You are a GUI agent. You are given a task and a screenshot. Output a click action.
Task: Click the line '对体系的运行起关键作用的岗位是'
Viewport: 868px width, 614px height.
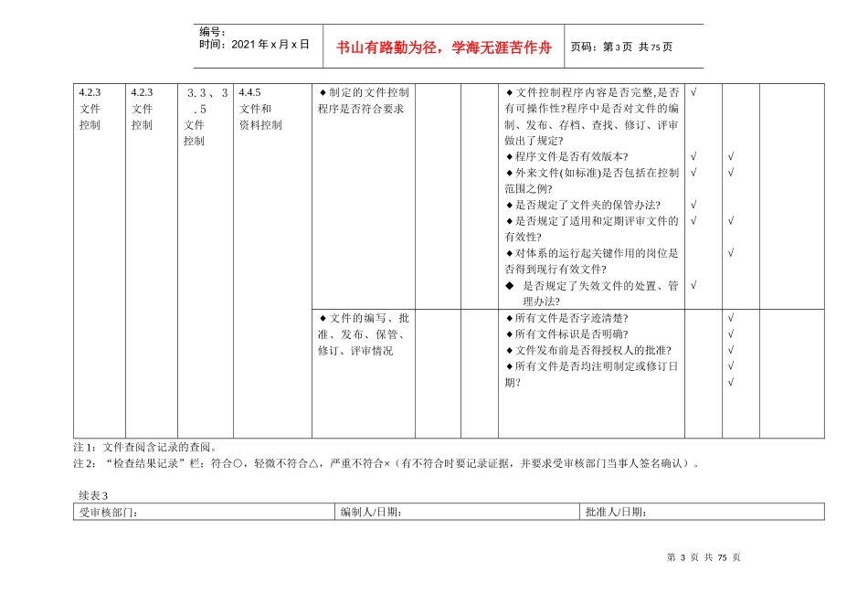(x=592, y=253)
